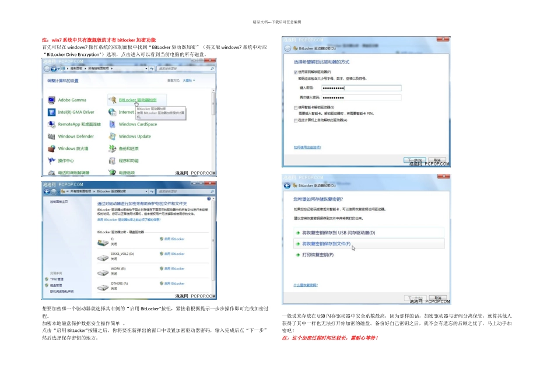Open Intel(R) GMA Driver icon
The width and height of the screenshot is (554, 392).
[51, 112]
